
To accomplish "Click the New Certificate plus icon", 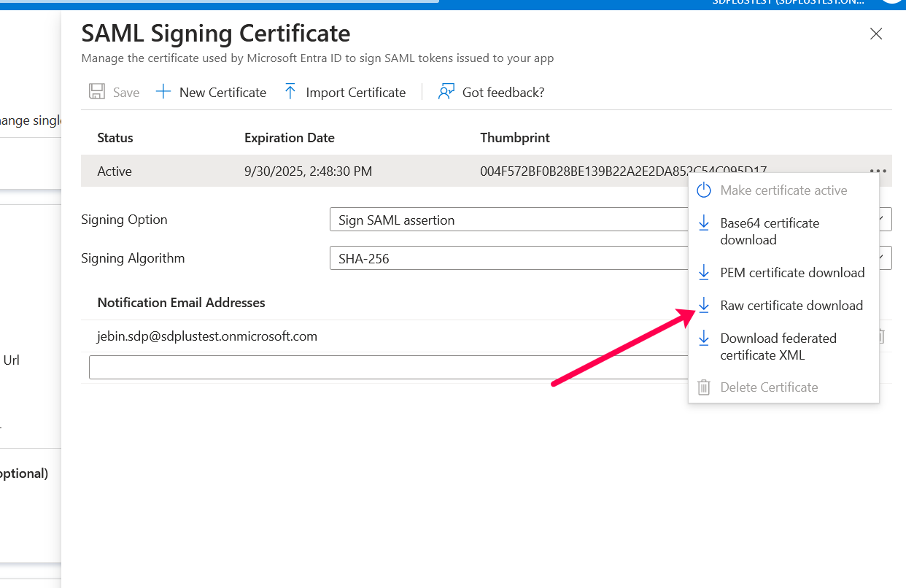I will point(163,92).
